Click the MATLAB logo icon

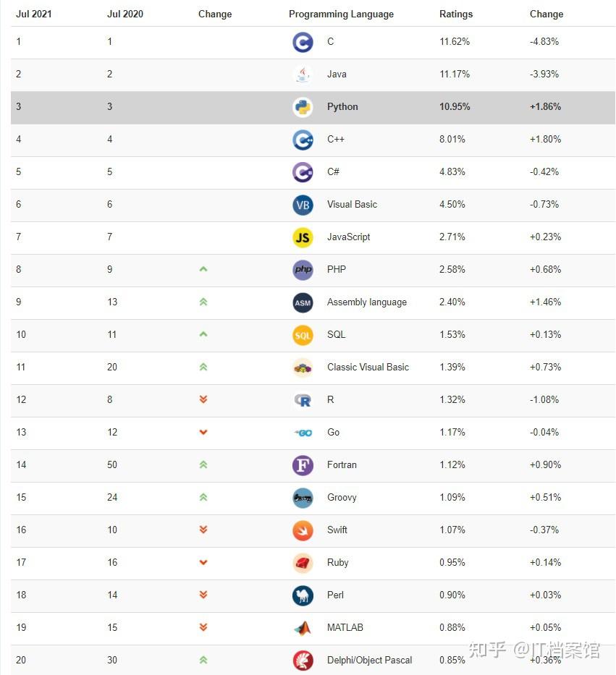coord(303,628)
